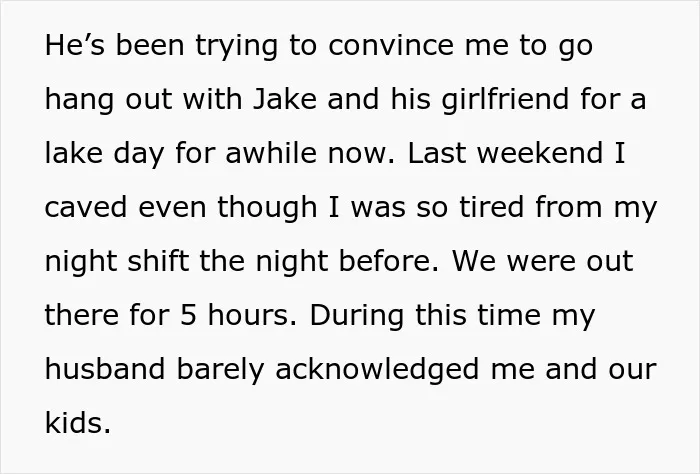Click the final word "kids."
The height and width of the screenshot is (474, 700).
pyautogui.click(x=78, y=423)
